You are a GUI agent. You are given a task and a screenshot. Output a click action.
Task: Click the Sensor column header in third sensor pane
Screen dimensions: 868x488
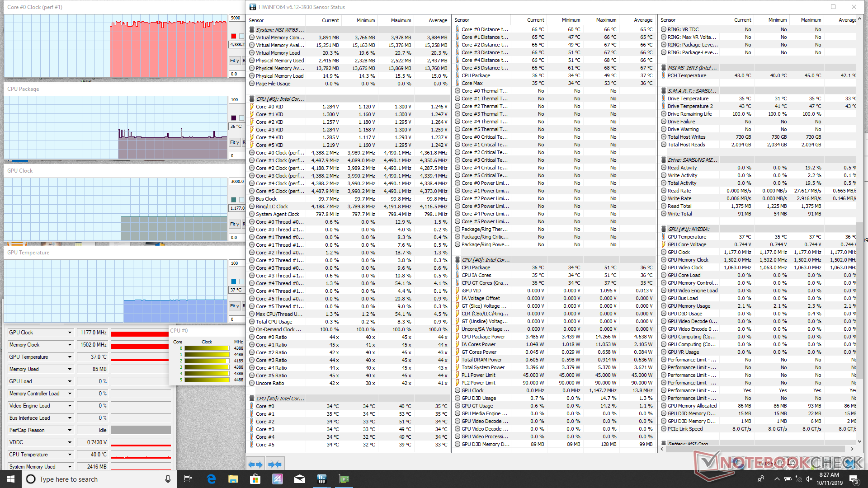[x=688, y=20]
